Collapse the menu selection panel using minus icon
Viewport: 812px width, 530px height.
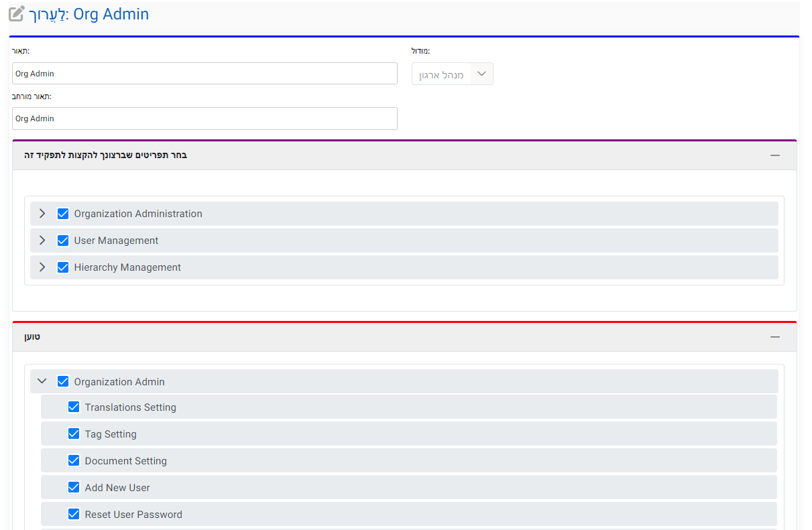point(775,155)
